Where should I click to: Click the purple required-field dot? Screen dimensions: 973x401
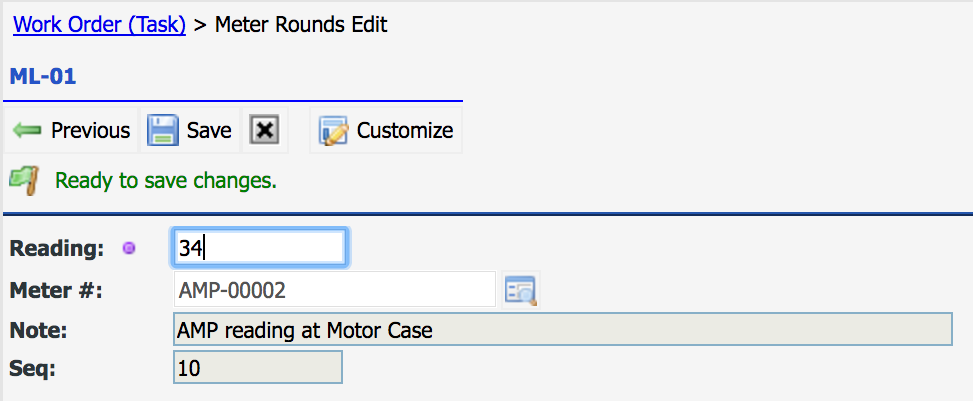pos(128,248)
